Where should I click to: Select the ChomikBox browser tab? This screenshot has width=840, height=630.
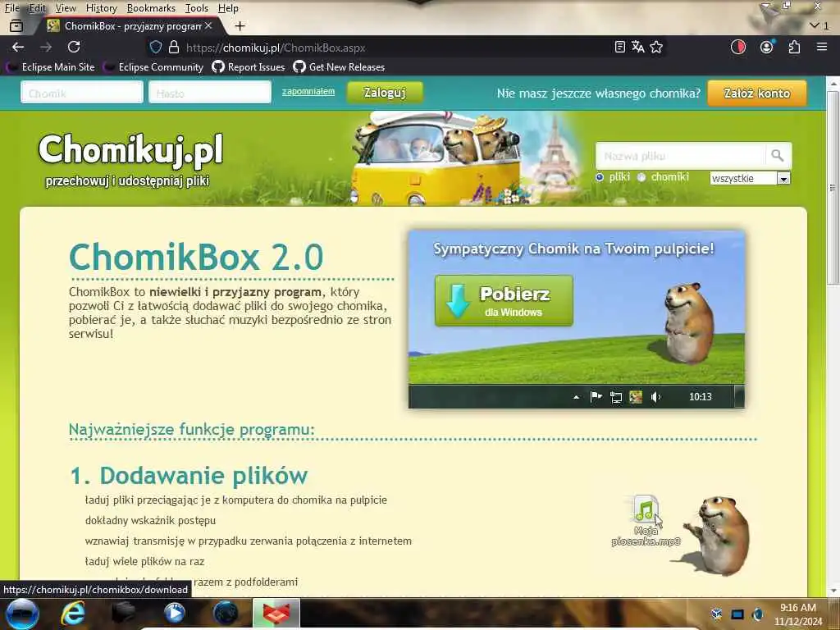[x=129, y=25]
